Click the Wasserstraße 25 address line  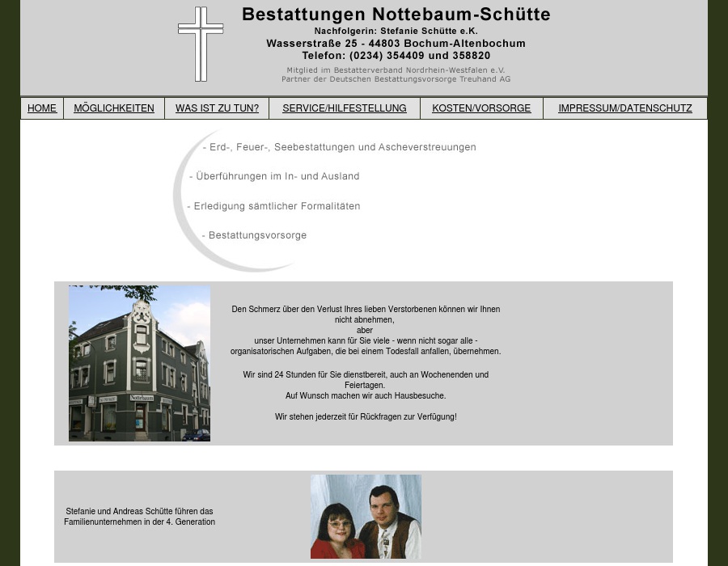coord(396,43)
